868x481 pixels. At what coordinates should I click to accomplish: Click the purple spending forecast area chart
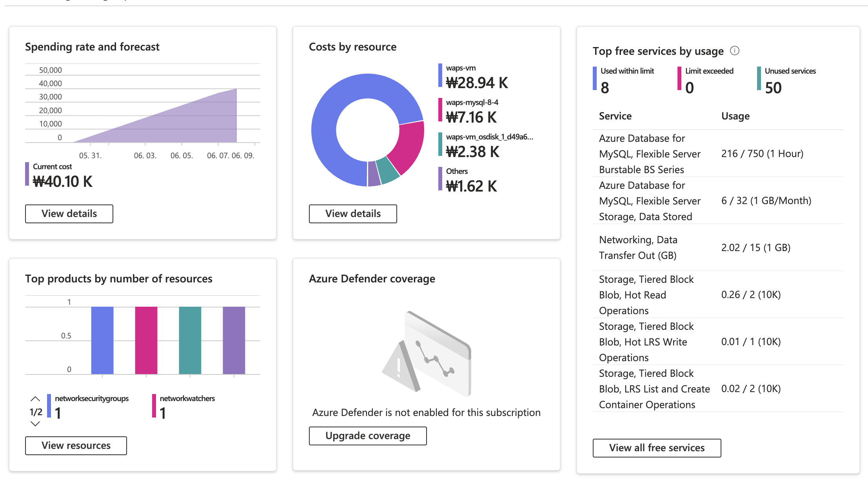pyautogui.click(x=188, y=123)
